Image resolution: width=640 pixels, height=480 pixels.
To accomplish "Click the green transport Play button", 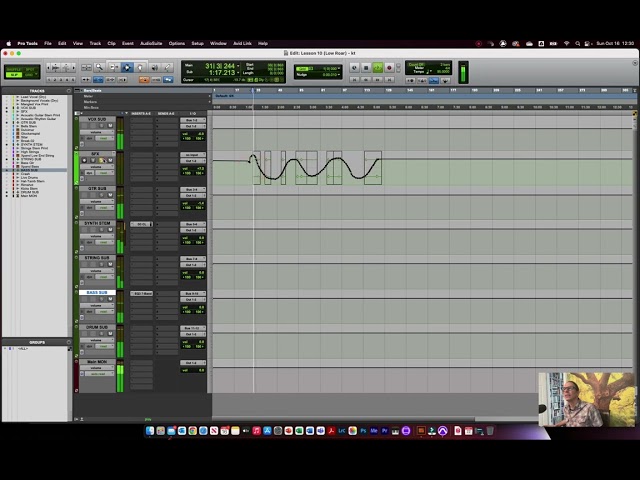I will coord(378,68).
